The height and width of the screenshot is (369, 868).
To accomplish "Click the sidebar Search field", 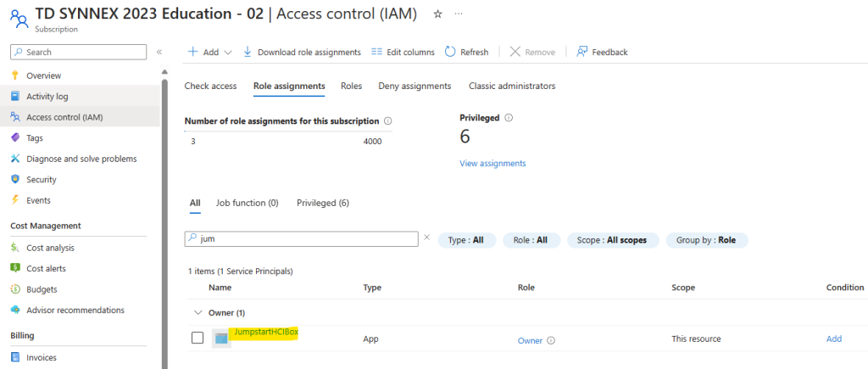I will pos(79,52).
